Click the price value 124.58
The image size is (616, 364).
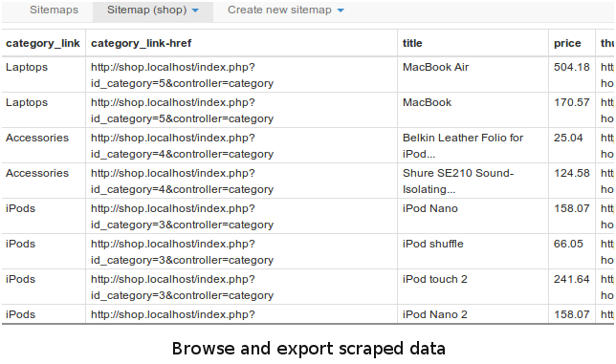[572, 173]
